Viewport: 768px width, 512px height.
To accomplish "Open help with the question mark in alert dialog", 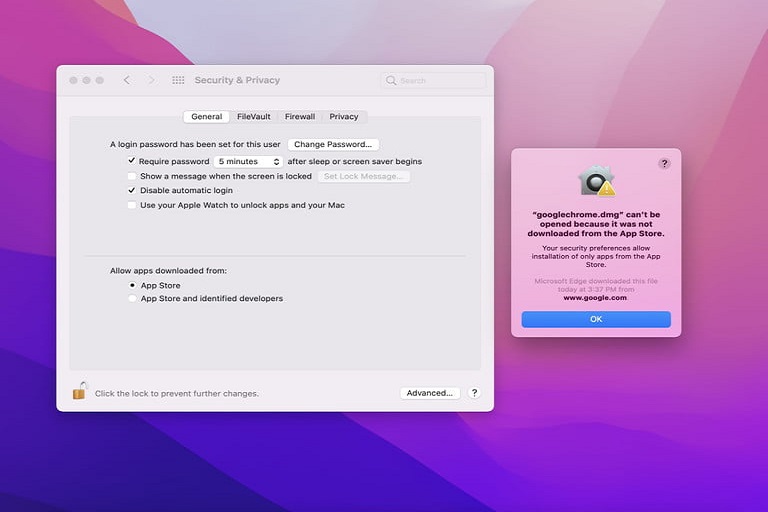I will tap(664, 163).
